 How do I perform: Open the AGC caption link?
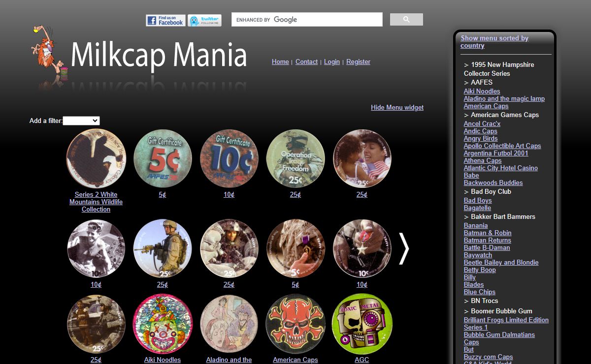click(362, 360)
